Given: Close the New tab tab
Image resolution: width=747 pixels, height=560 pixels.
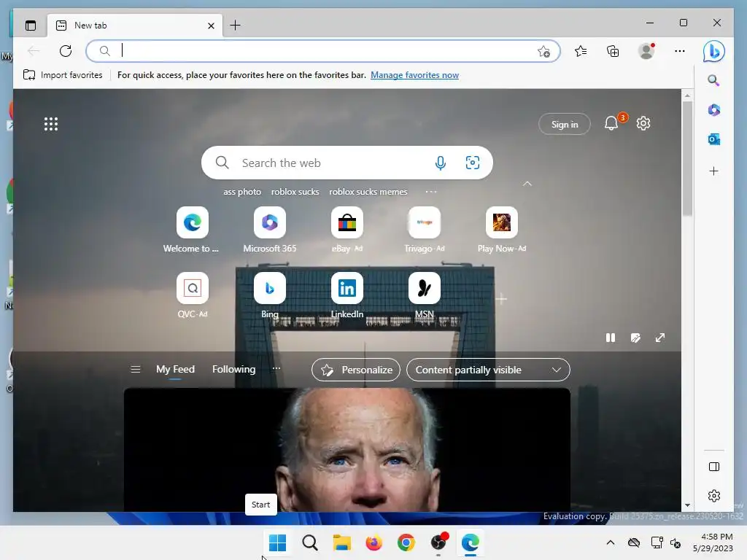Looking at the screenshot, I should (211, 26).
